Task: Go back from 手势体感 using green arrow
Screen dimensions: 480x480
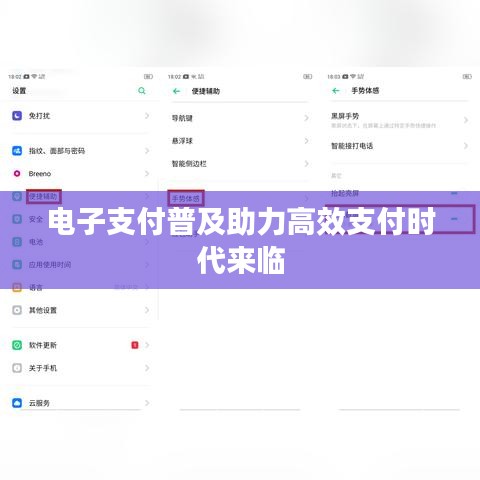Action: [x=336, y=91]
